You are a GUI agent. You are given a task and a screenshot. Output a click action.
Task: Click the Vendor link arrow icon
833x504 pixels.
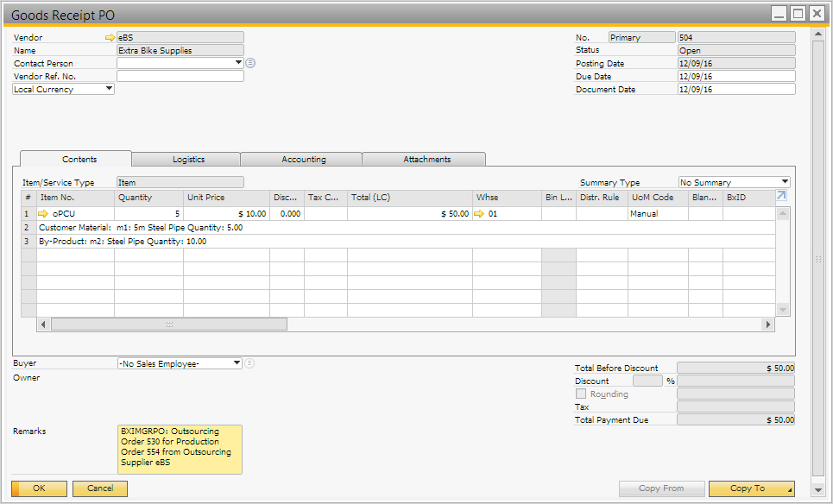point(110,38)
